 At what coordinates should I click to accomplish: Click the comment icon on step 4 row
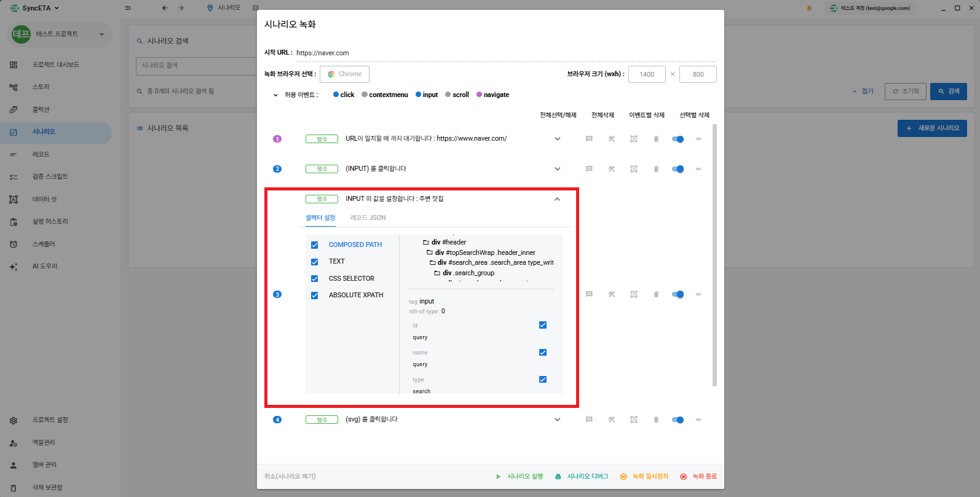pyautogui.click(x=589, y=420)
